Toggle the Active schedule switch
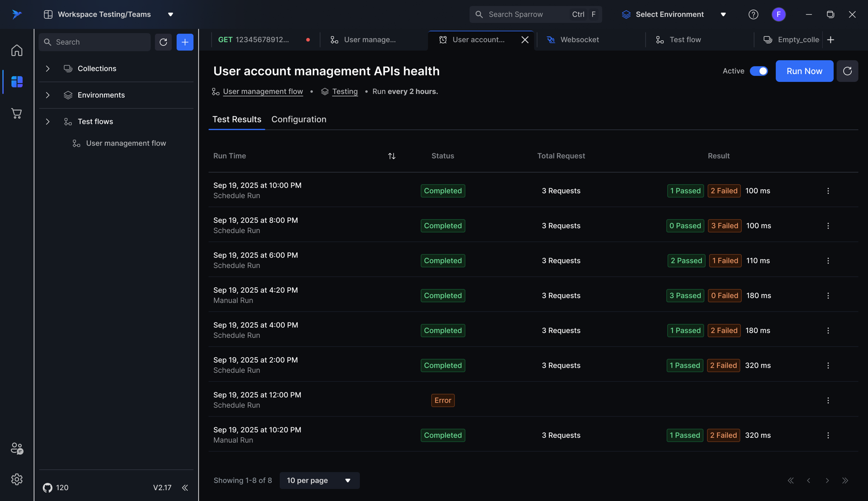868x501 pixels. tap(759, 71)
